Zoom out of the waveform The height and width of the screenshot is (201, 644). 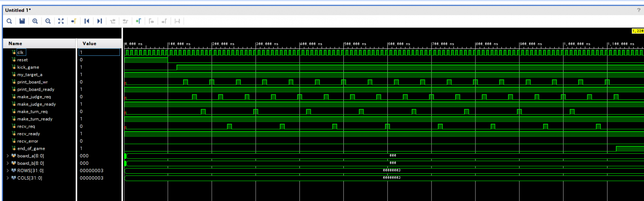48,21
